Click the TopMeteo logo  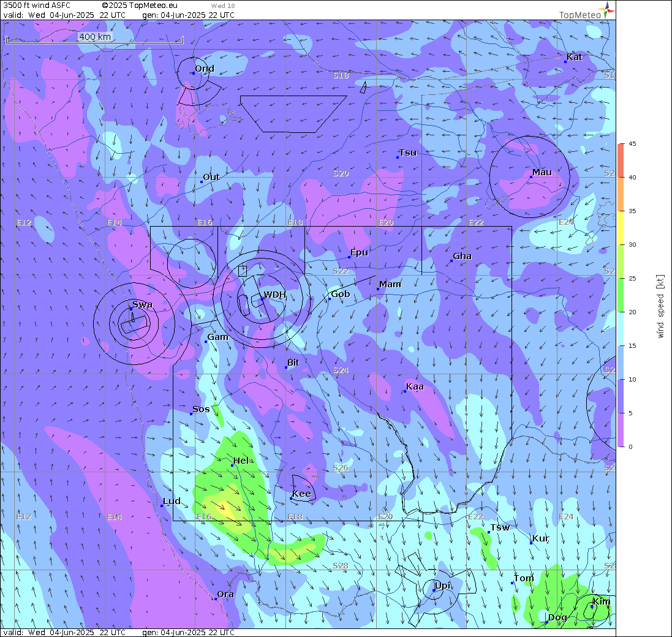(587, 11)
